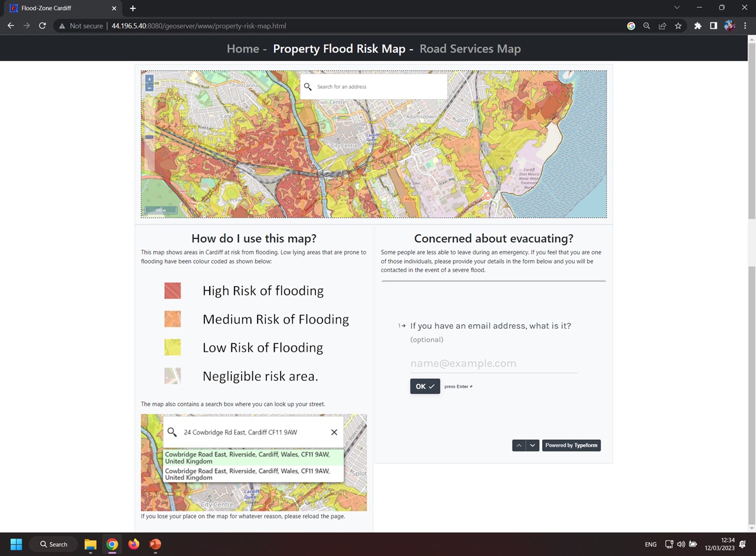Click the 'How do I use this map?' heading

coord(254,238)
